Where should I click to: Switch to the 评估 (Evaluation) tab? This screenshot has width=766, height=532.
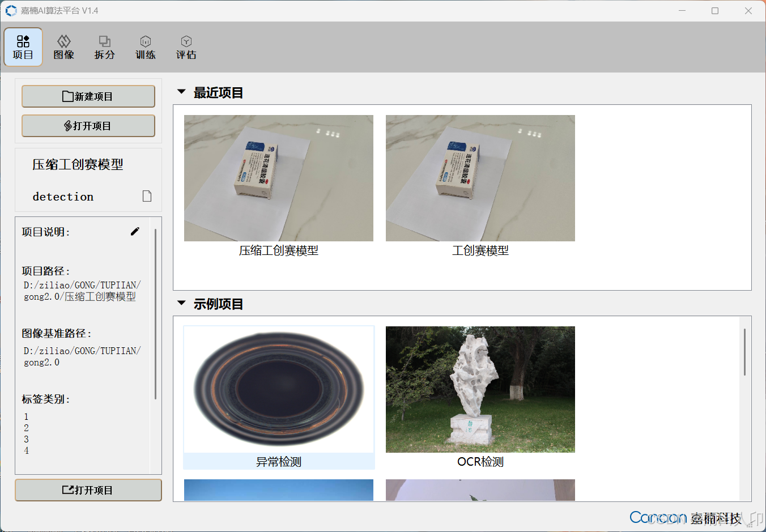(x=186, y=47)
